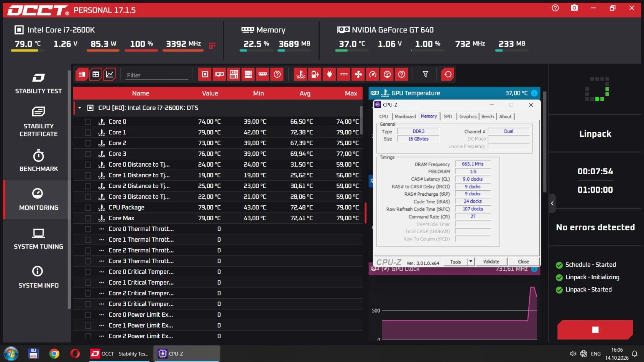Click the CPU-Z Close button

coord(523,262)
